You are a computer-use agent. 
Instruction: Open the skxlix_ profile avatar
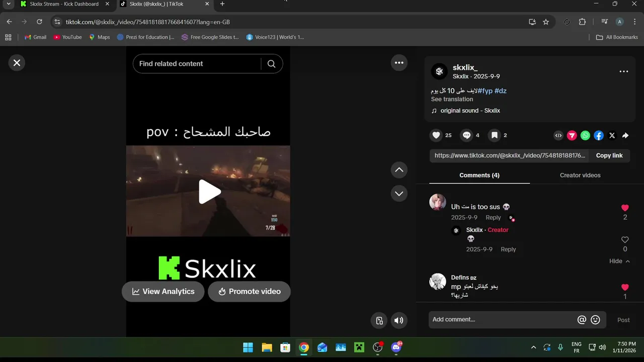coord(439,71)
